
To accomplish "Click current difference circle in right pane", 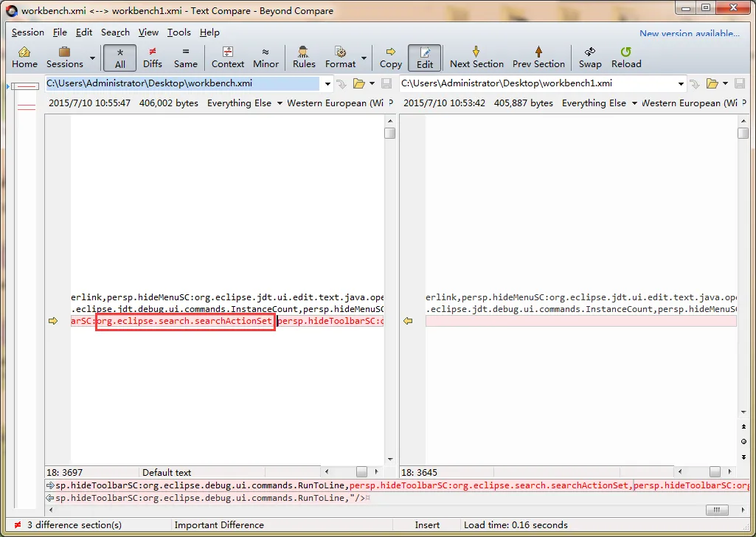I will 743,442.
